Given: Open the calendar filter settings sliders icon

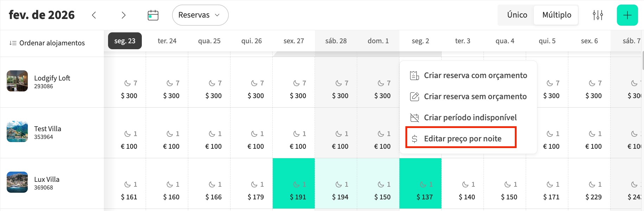Looking at the screenshot, I should pyautogui.click(x=598, y=15).
